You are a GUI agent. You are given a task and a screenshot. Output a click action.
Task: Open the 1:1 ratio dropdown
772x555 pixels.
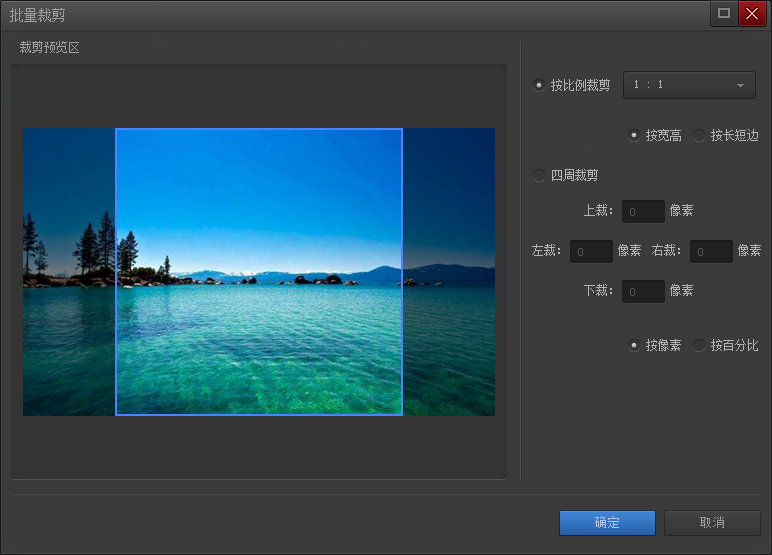coord(689,86)
